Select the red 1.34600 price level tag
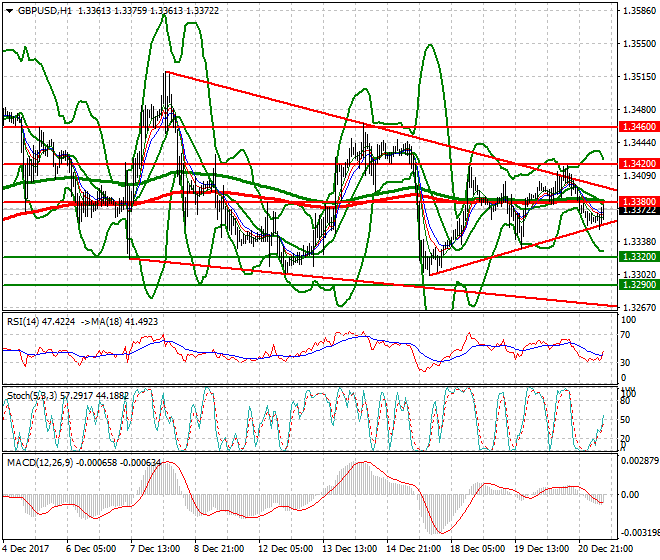Viewport: 660px width, 560px height. pos(639,128)
